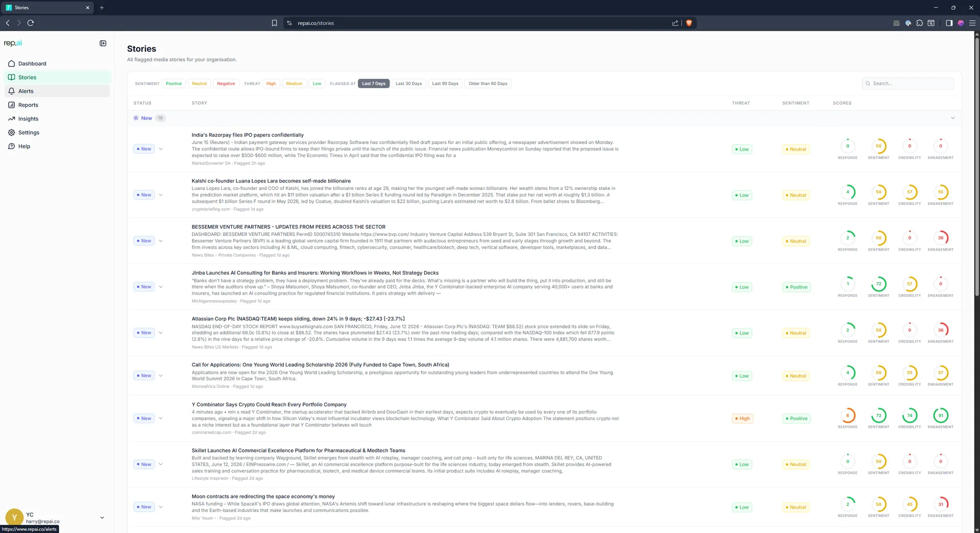980x533 pixels.
Task: Click Kalshi story Credibility score gauge
Action: 910,192
